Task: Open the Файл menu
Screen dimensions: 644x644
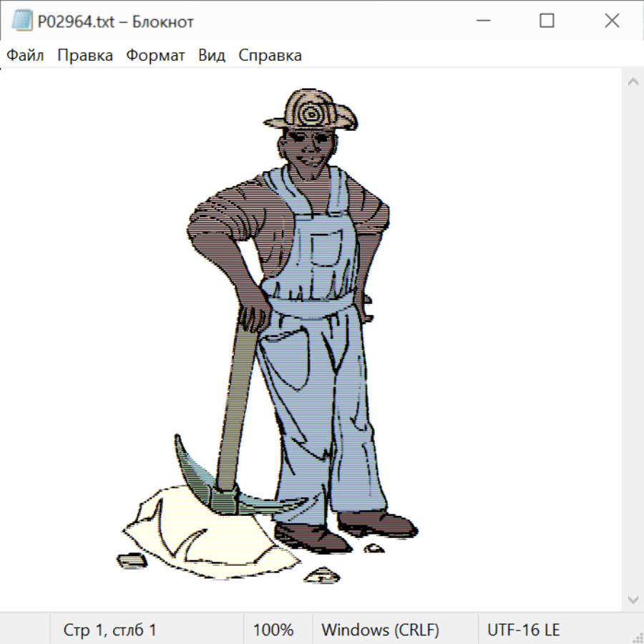Action: tap(25, 56)
